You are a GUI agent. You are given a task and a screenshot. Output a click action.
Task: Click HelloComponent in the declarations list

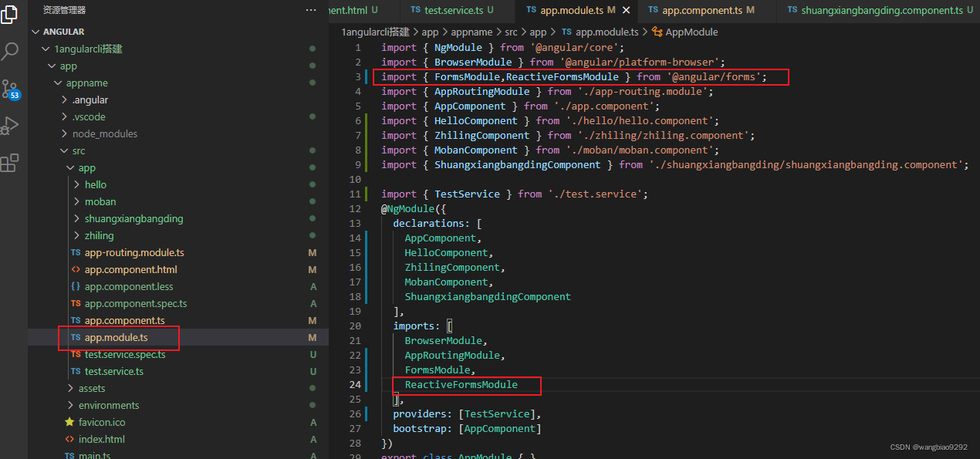tap(446, 252)
